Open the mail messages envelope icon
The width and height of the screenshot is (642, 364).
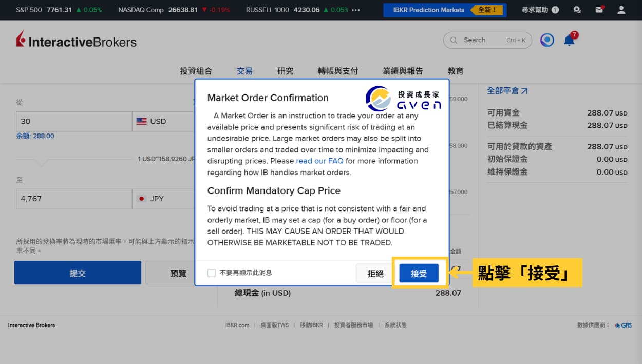click(x=599, y=10)
